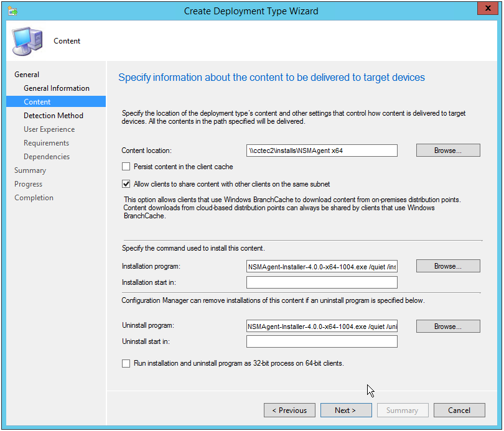504x431 pixels.
Task: Click the greyed-out Summary button at the bottom
Action: (403, 410)
